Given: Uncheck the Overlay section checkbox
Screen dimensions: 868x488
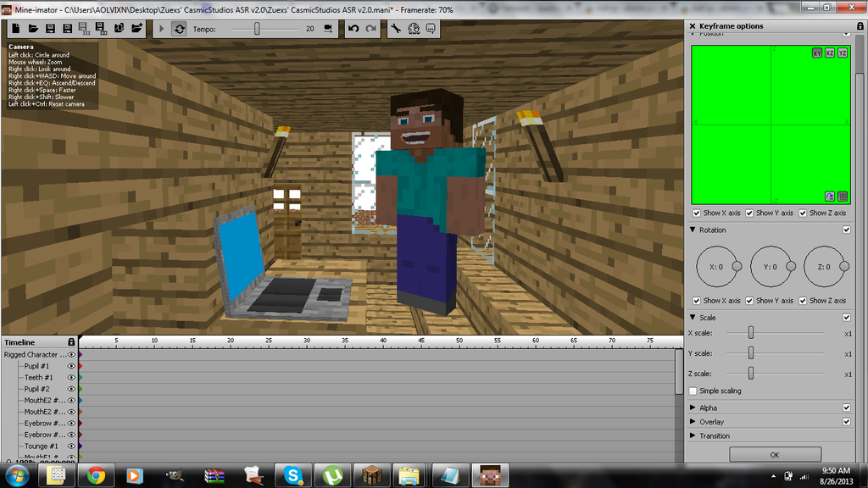Looking at the screenshot, I should (847, 422).
